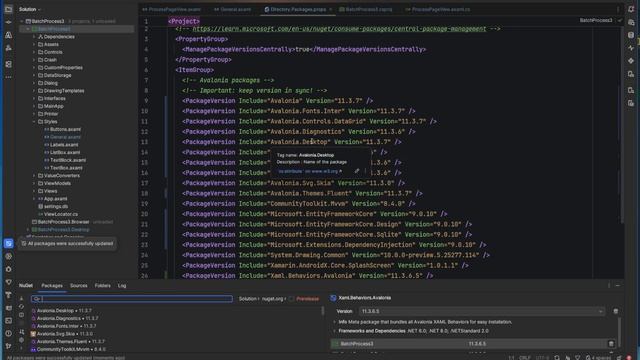
Task: Expand the ViewModels folder
Action: (34, 183)
